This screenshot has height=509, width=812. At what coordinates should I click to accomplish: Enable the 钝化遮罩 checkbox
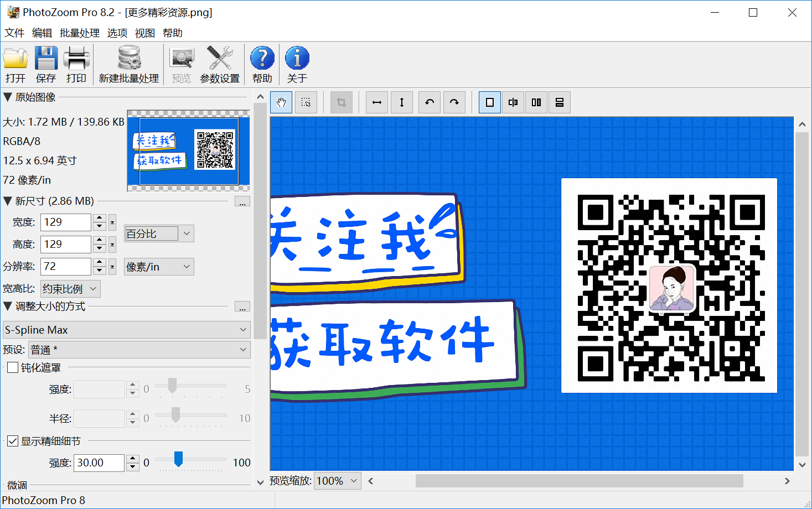pos(13,367)
